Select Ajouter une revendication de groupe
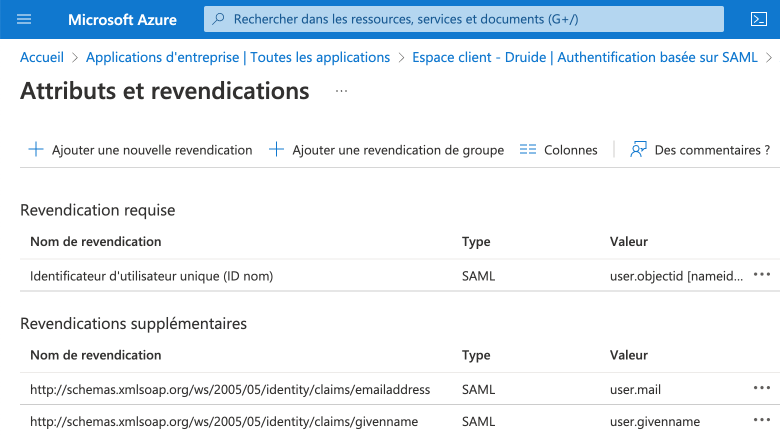Image resolution: width=780 pixels, height=435 pixels. pos(398,150)
